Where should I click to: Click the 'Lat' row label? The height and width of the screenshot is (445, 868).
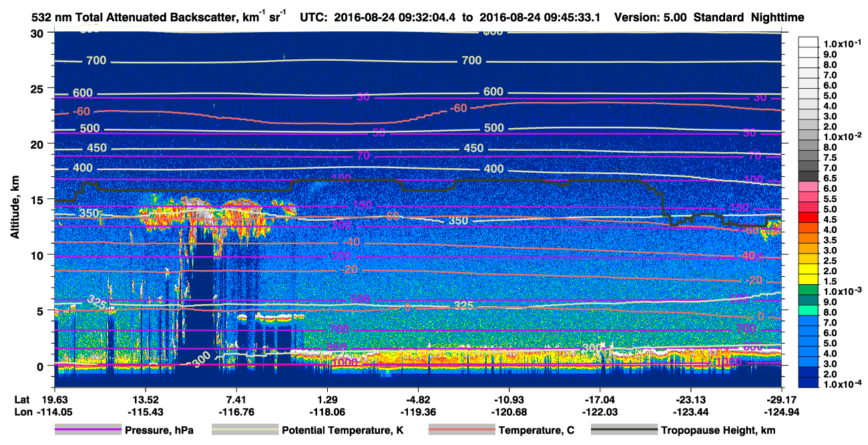22,400
